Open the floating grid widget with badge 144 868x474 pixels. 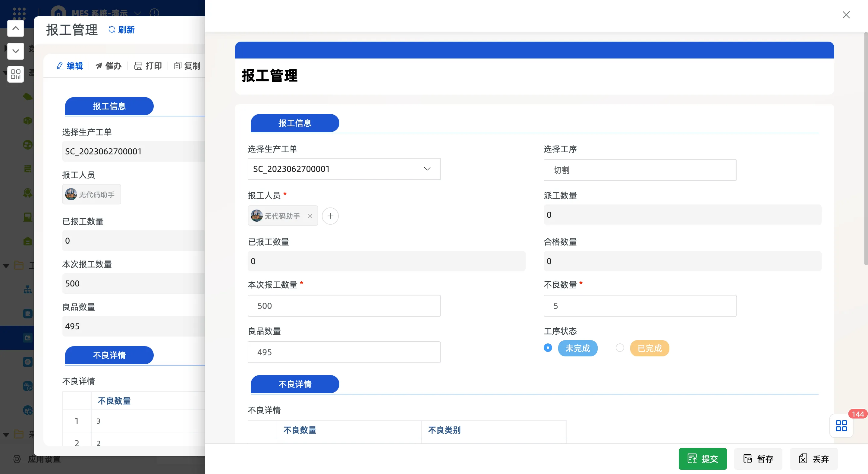pos(841,425)
